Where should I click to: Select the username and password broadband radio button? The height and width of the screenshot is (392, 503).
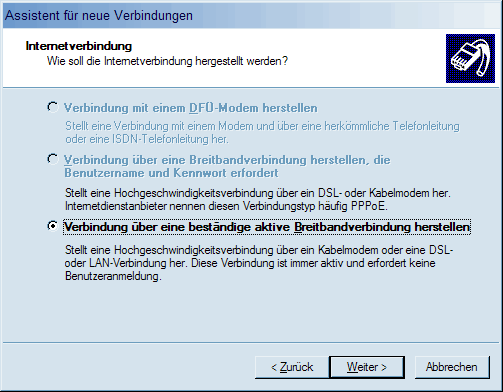[52, 159]
